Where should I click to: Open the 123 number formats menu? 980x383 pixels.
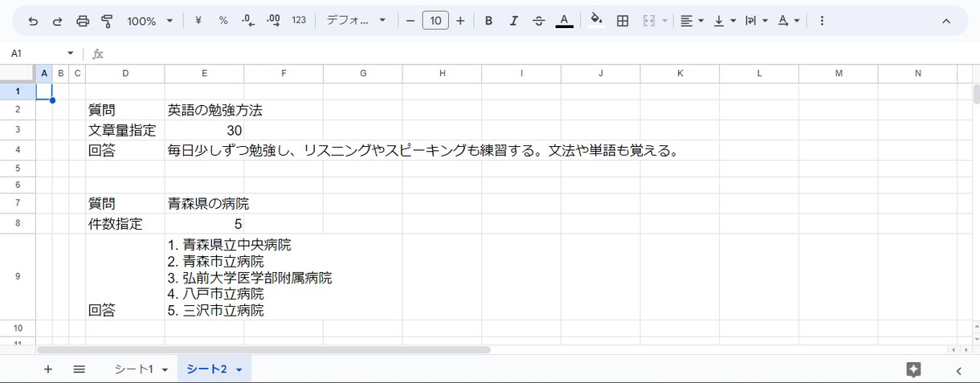299,21
